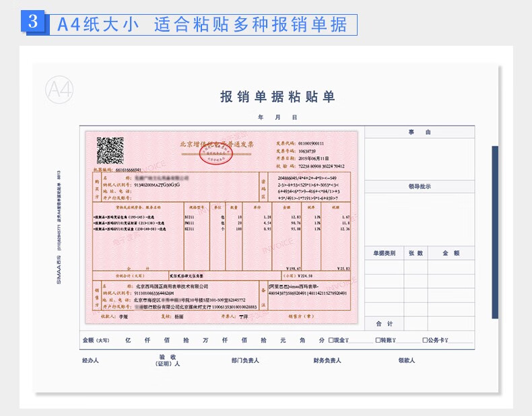Click the 报销单据粘贴单 title
Viewport: 532px width, 416px height.
(x=277, y=97)
